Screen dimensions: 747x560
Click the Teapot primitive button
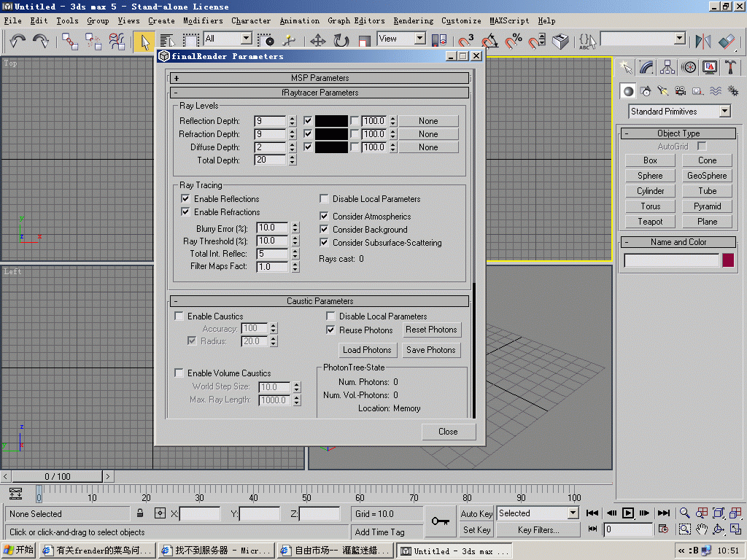click(x=650, y=222)
